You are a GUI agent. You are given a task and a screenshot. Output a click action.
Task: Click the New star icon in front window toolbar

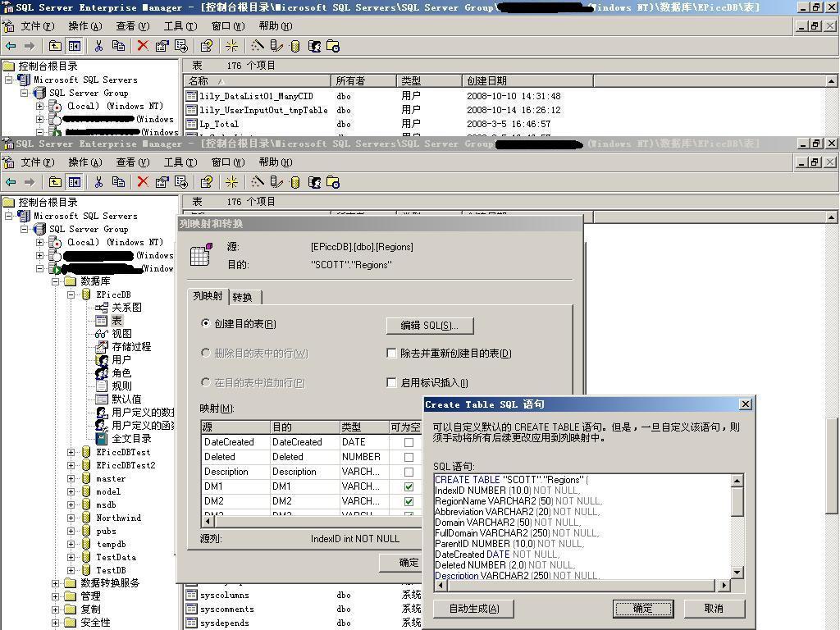click(x=231, y=183)
